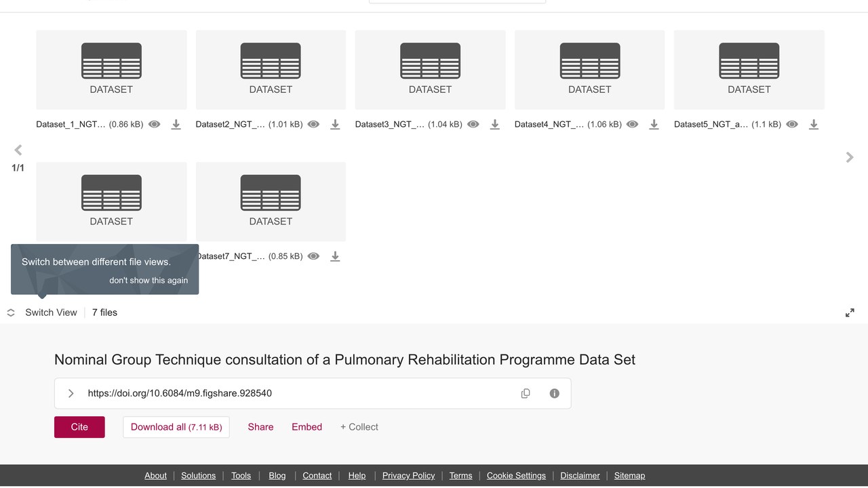This screenshot has width=868, height=488.
Task: Download the Dataset3_NGT file
Action: click(495, 125)
